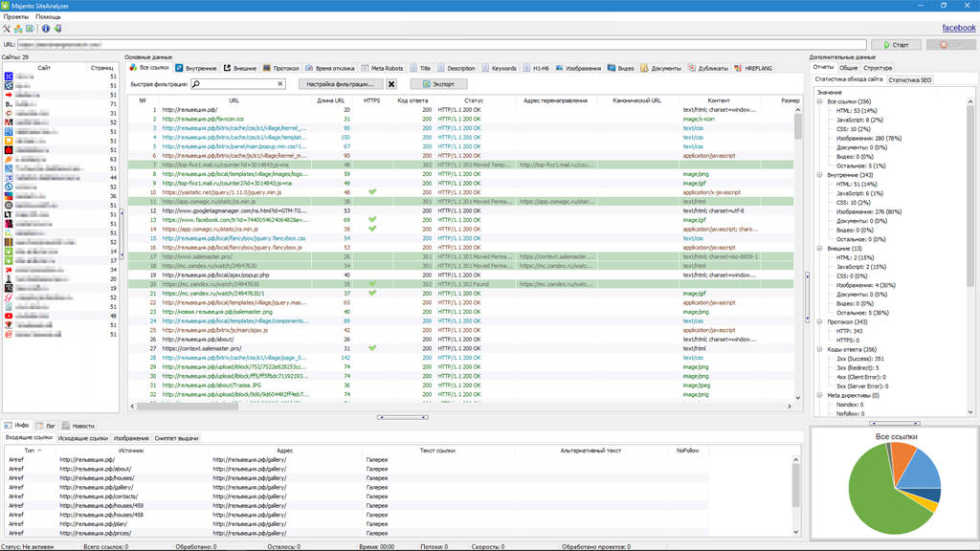Open program settings via the wrench toolbar icon
The height and width of the screenshot is (551, 980).
point(7,29)
